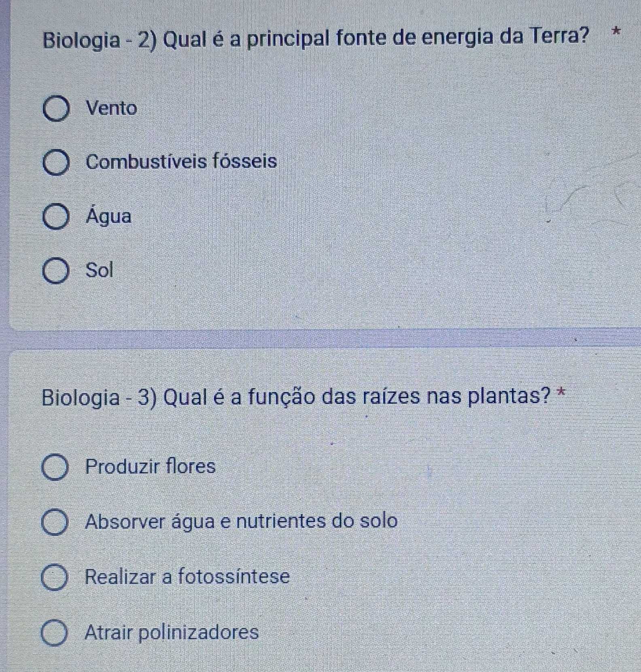Choose the Combustíveis fósseis radio circle
Screen dimensions: 641x672
click(x=56, y=163)
